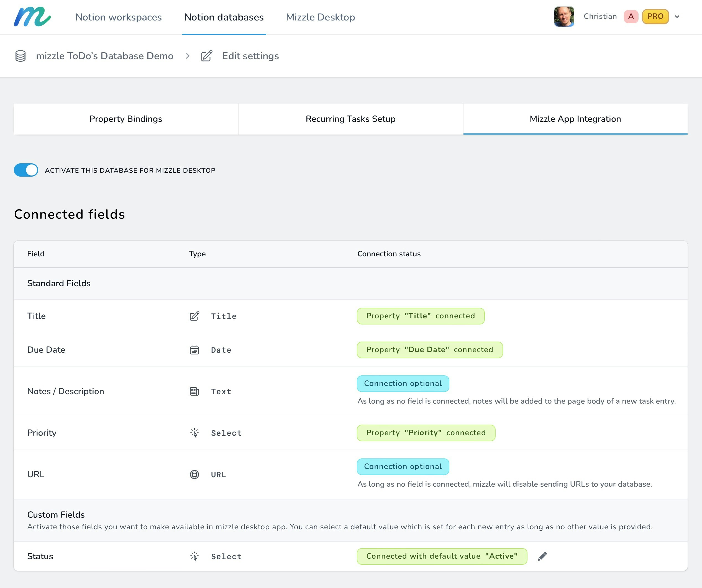Click Connected with default value "Active" badge

pos(442,556)
